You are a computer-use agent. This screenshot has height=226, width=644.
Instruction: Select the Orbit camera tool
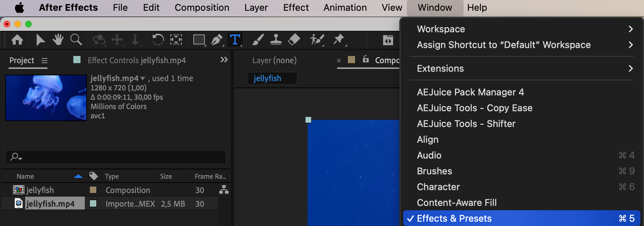click(x=99, y=39)
